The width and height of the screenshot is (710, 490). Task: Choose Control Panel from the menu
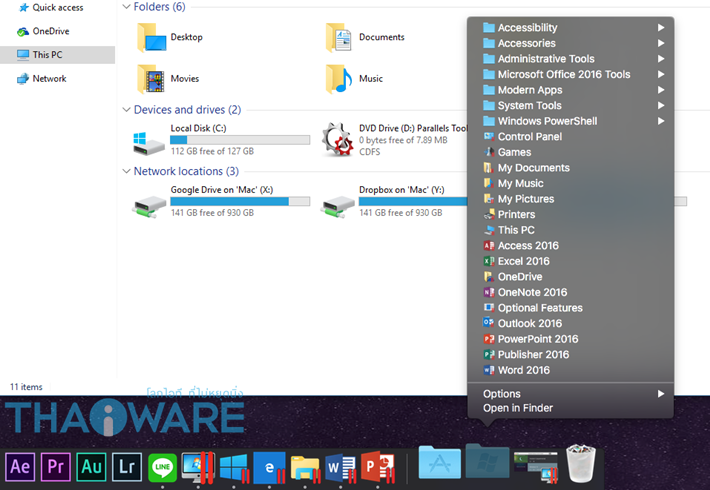point(571,137)
